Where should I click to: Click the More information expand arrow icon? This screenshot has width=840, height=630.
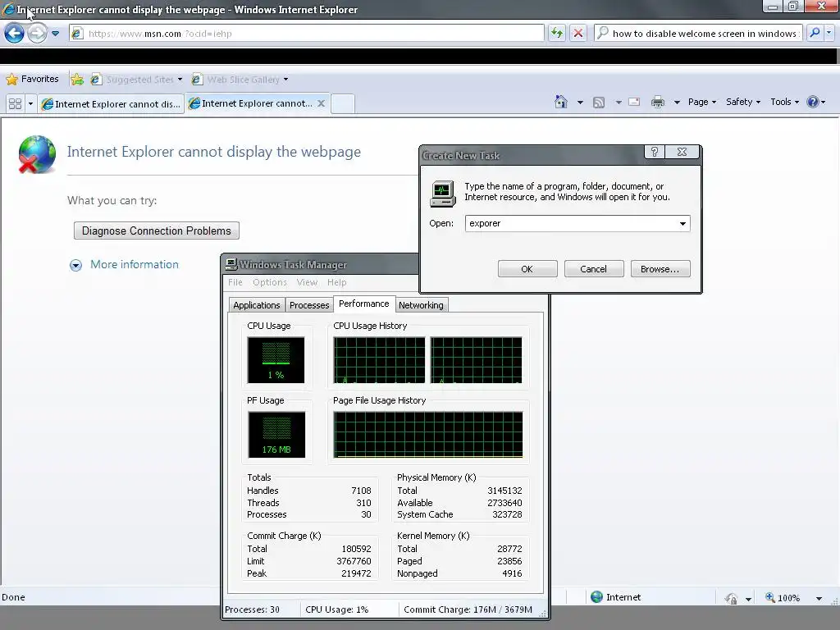75,265
